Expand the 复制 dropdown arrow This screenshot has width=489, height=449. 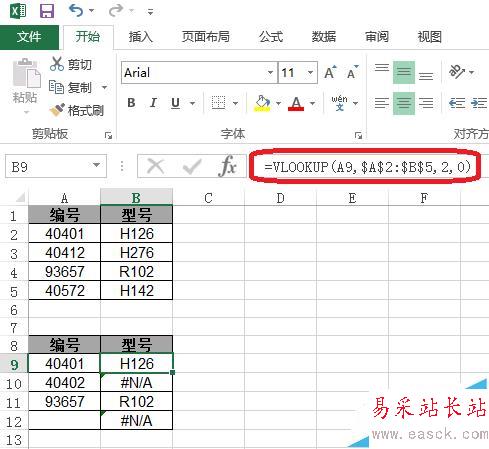[x=105, y=88]
